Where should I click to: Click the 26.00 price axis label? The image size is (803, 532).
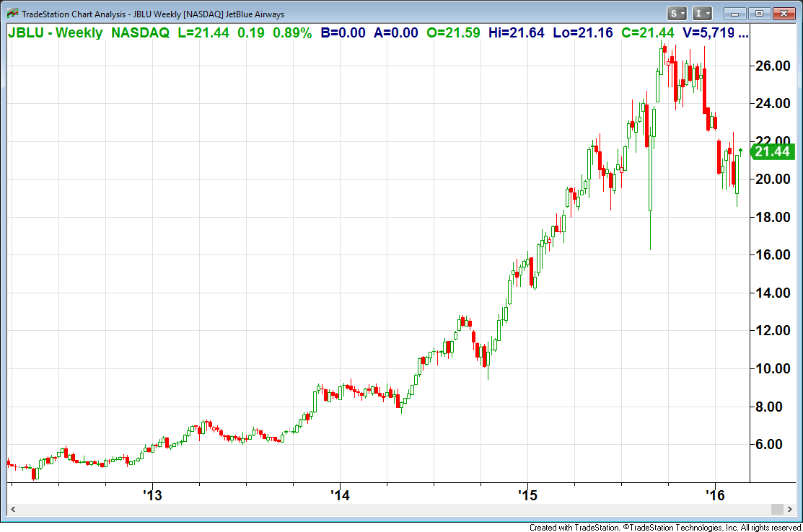pyautogui.click(x=773, y=66)
